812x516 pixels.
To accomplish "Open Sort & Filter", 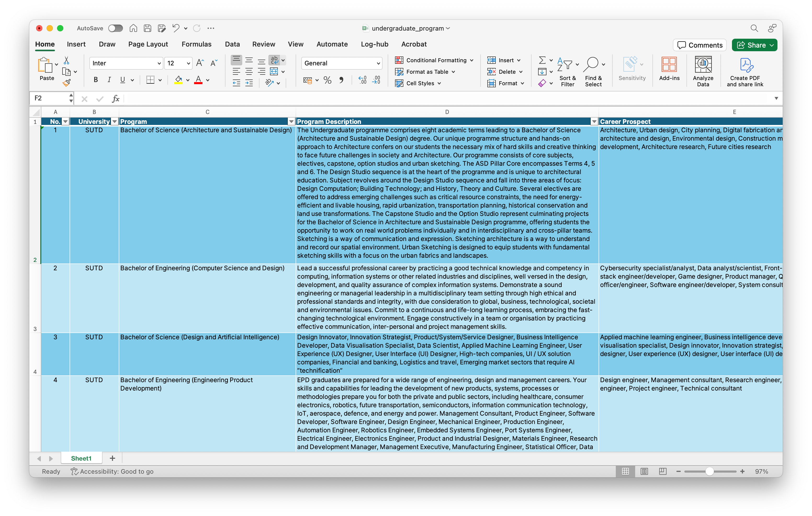I will click(567, 72).
